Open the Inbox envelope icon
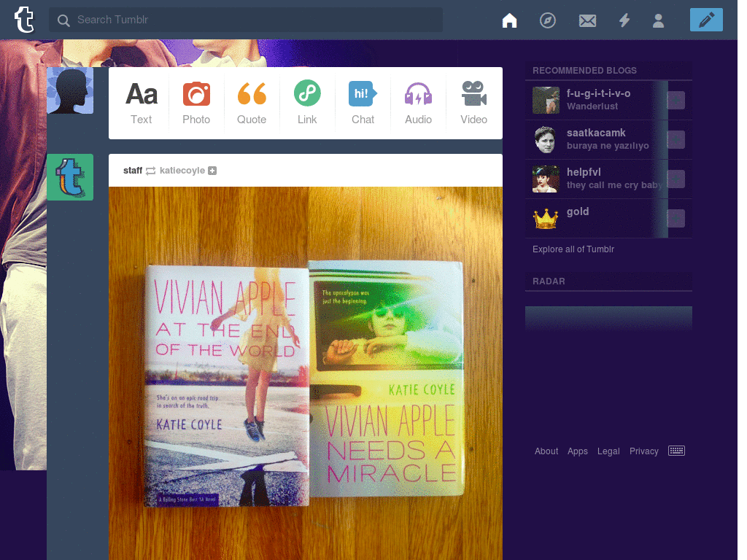The height and width of the screenshot is (560, 747). 587,20
